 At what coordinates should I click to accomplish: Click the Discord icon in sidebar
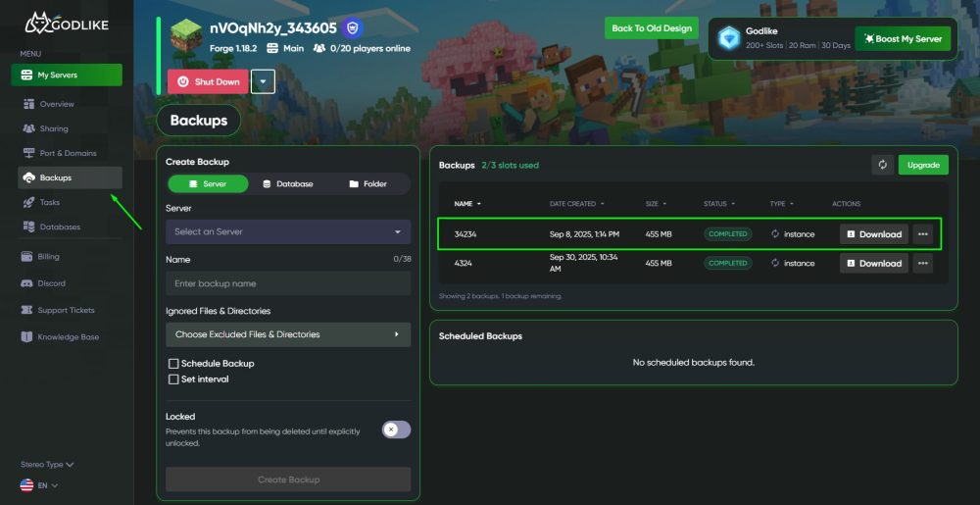[27, 283]
